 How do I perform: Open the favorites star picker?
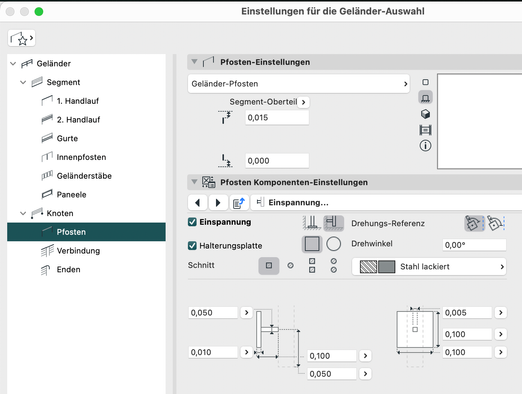(x=21, y=38)
